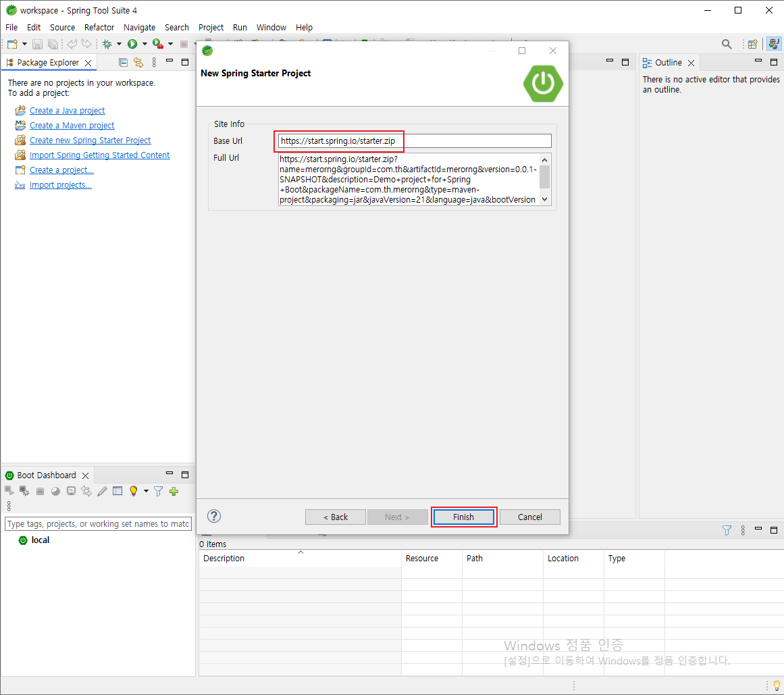Click the Save toolbar icon

37,44
